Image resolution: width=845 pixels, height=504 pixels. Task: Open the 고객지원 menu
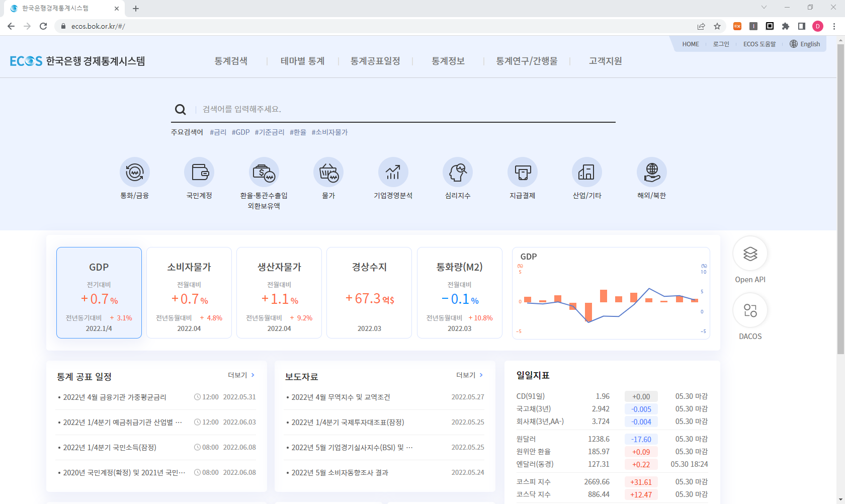click(x=606, y=61)
